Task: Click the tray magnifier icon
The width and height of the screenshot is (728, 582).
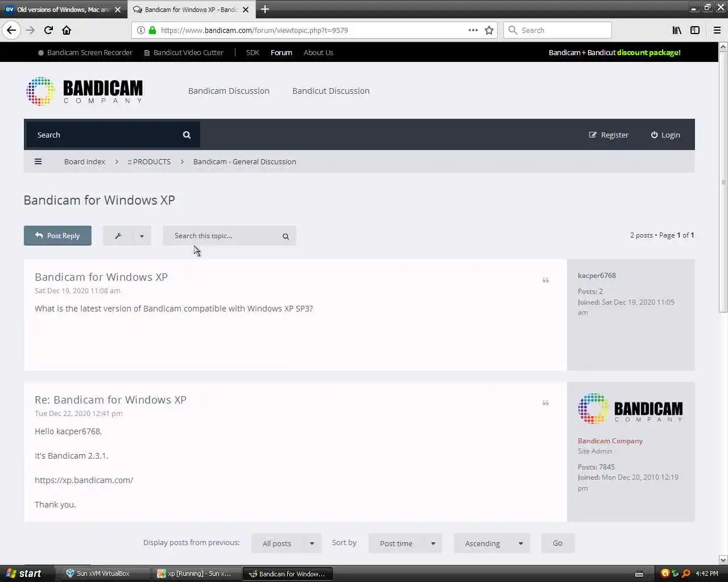Action: [686, 573]
